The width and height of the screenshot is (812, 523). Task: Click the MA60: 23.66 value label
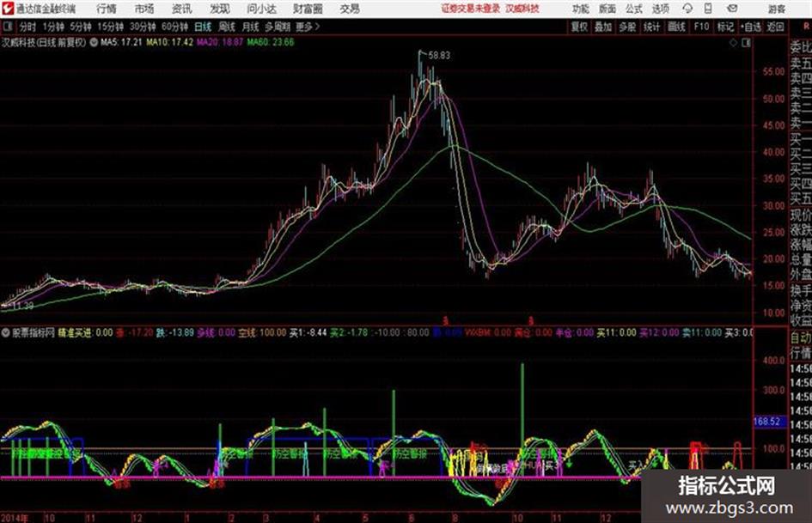[x=271, y=42]
